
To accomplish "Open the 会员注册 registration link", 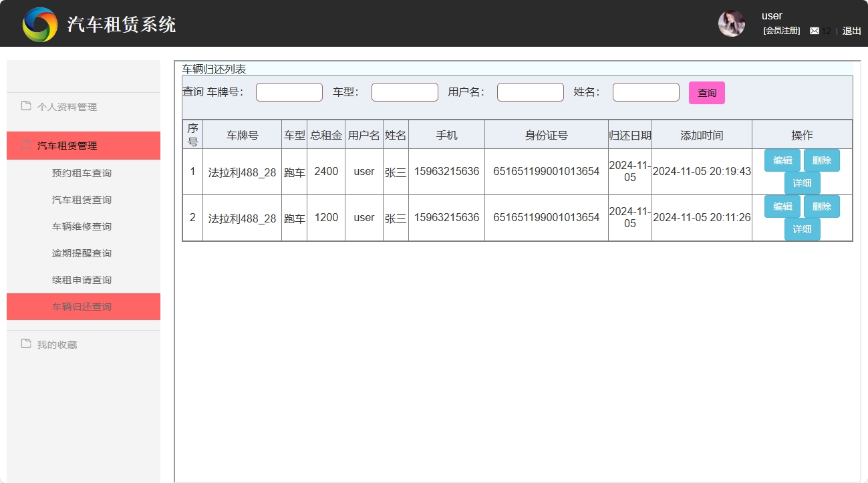I will [780, 30].
